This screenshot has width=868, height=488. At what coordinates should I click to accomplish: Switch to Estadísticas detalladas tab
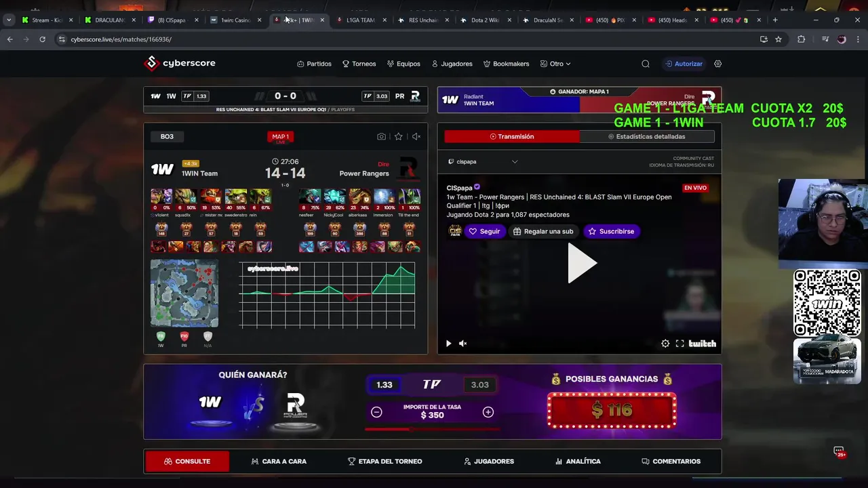(647, 136)
